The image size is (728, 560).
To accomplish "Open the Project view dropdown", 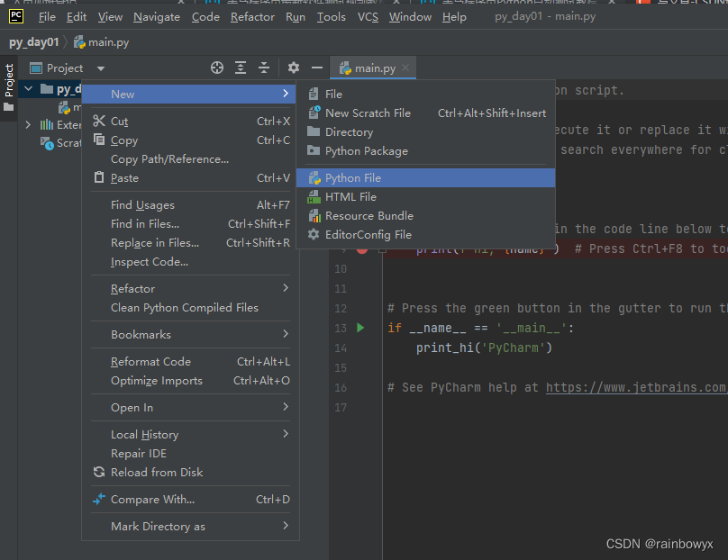I will coord(100,68).
